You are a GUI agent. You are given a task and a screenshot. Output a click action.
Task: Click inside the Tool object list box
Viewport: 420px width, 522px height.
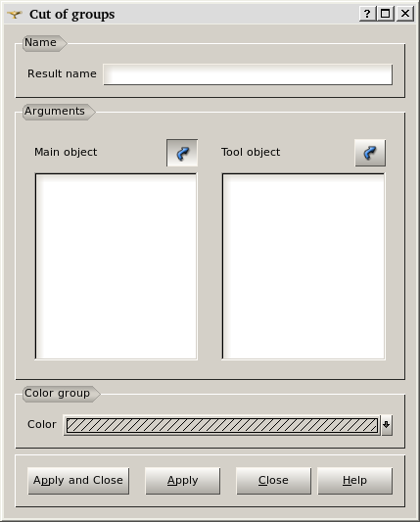point(303,266)
